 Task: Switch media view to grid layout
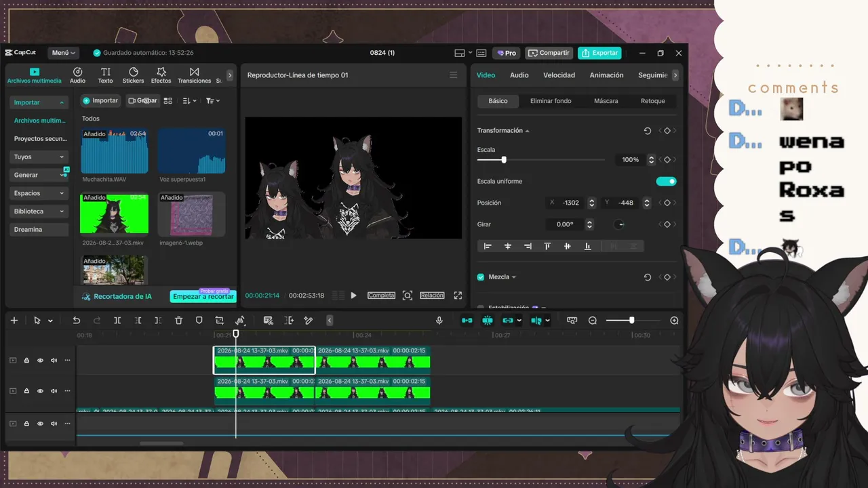click(x=168, y=101)
